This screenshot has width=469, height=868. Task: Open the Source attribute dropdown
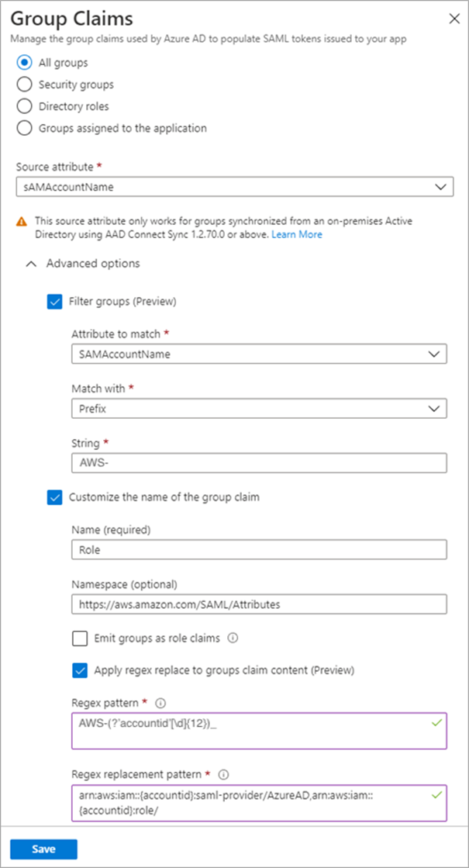[231, 187]
